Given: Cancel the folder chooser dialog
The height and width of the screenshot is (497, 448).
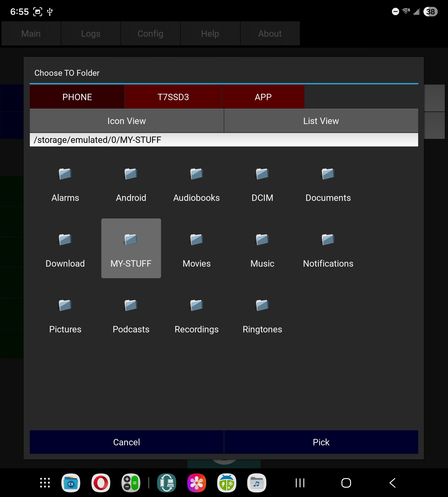Looking at the screenshot, I should click(x=127, y=442).
